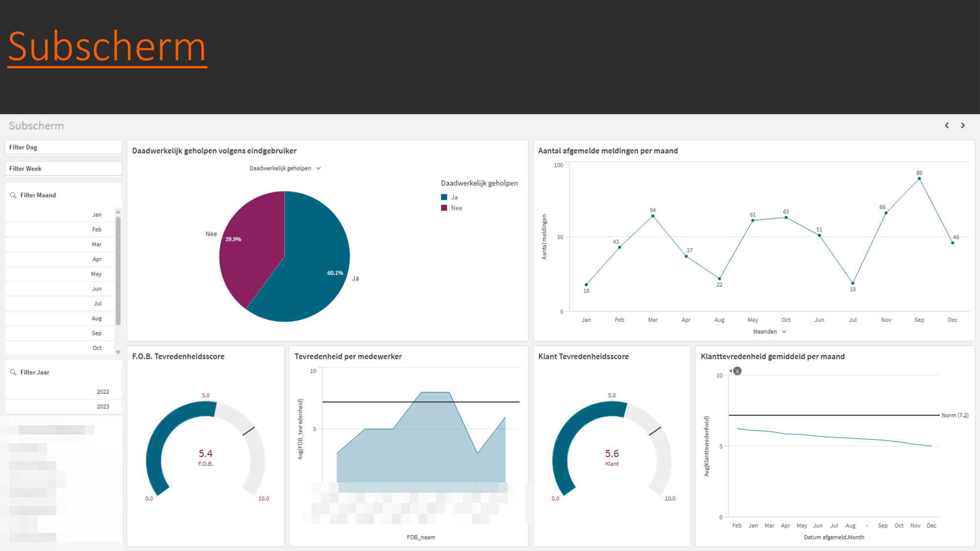Viewport: 980px width, 551px height.
Task: Select May in Filter Maand
Action: (60, 274)
